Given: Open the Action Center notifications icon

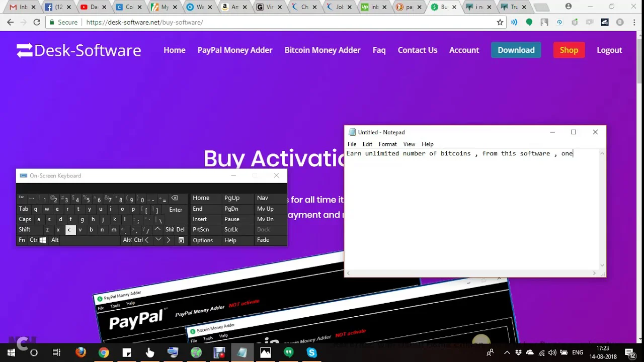Looking at the screenshot, I should click(631, 353).
